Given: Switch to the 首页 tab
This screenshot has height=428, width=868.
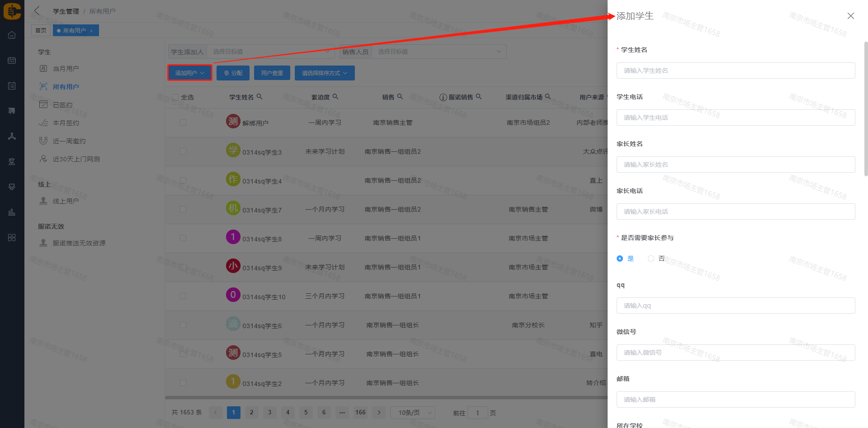Looking at the screenshot, I should [41, 30].
